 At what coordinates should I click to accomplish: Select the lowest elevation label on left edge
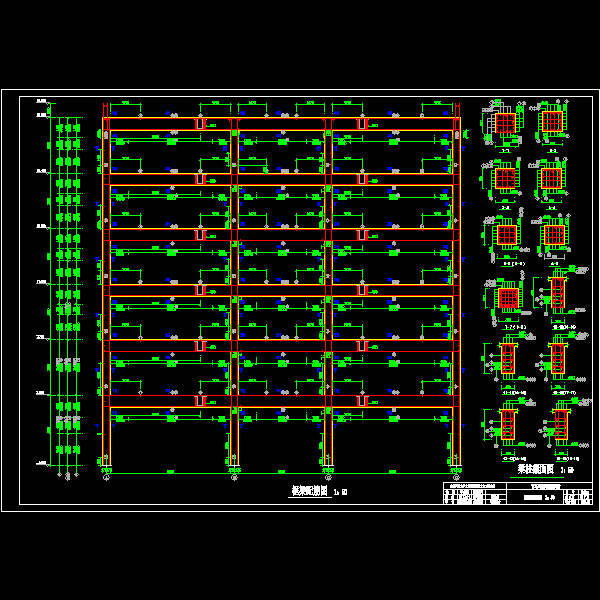[x=42, y=463]
